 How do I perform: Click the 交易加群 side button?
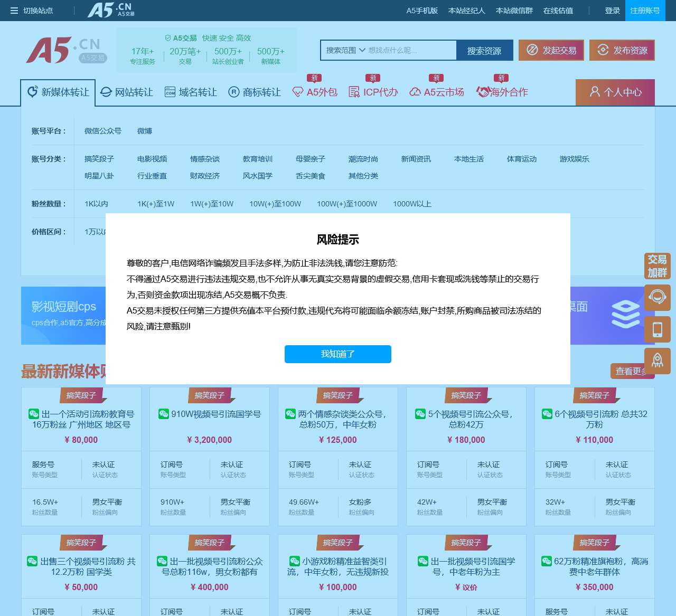pos(658,266)
